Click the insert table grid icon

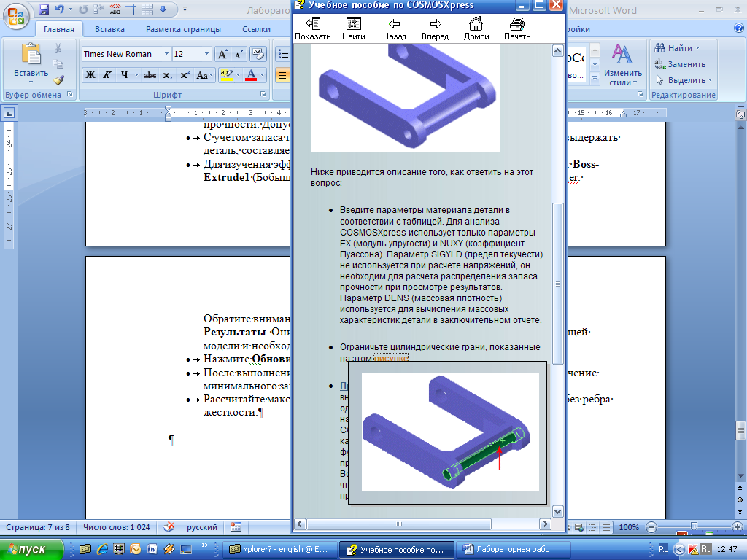point(147,9)
